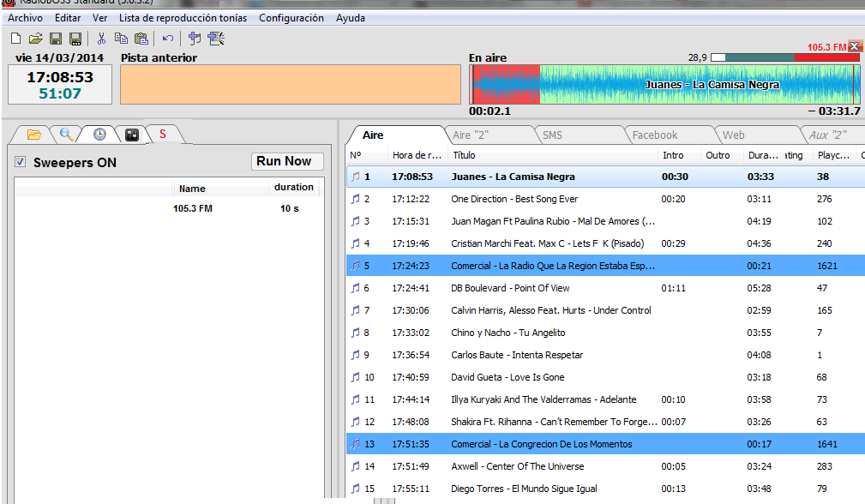Viewport: 865px width, 504px height.
Task: Click the Nº column header
Action: click(367, 155)
